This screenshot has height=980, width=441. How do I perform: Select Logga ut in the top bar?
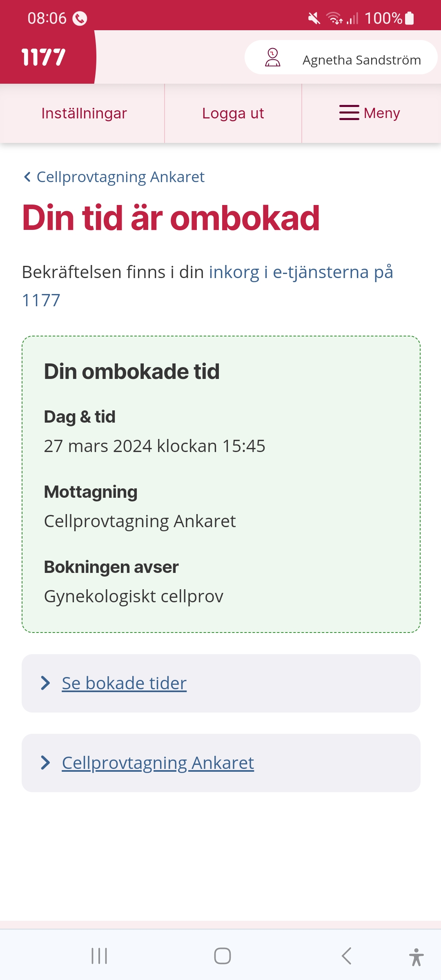pos(233,113)
